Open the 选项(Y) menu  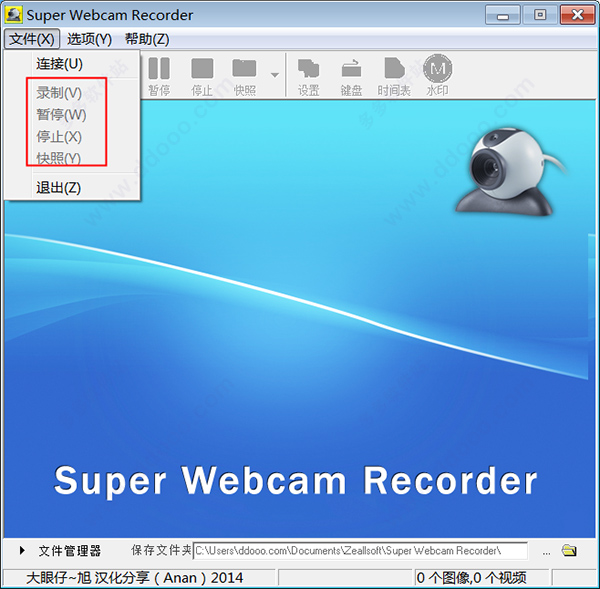coord(90,39)
